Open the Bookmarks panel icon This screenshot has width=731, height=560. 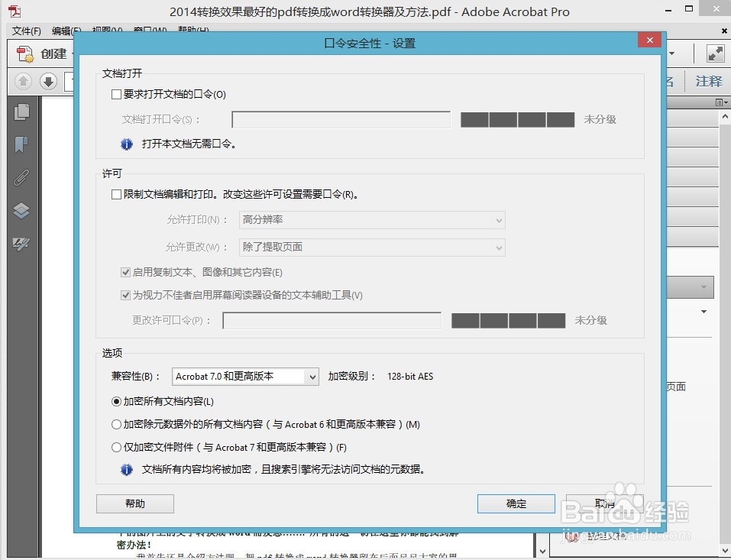point(21,144)
